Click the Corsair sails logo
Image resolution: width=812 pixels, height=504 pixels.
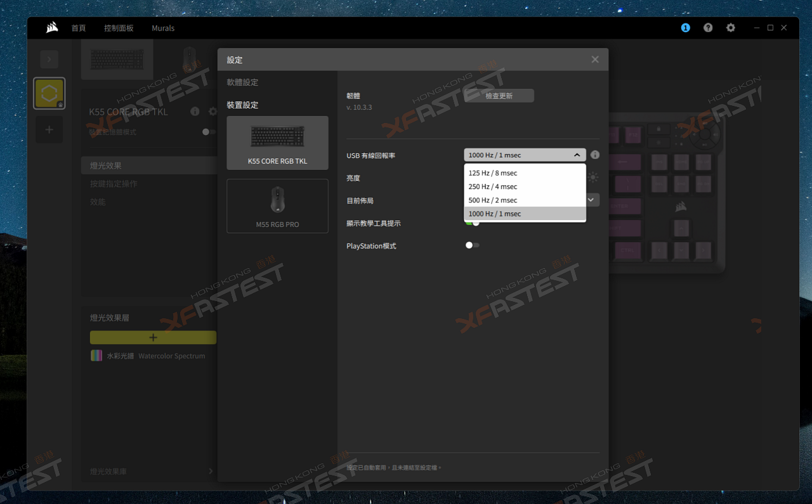click(52, 27)
